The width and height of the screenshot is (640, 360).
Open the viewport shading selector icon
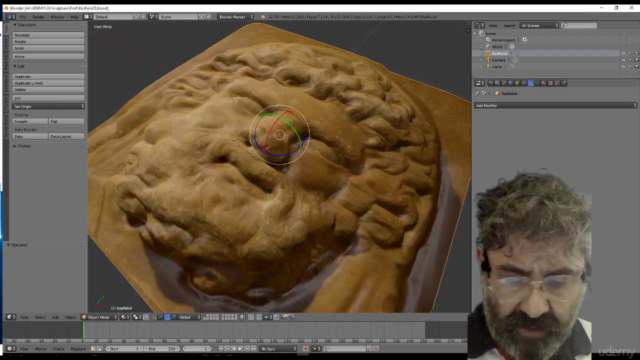click(x=125, y=317)
